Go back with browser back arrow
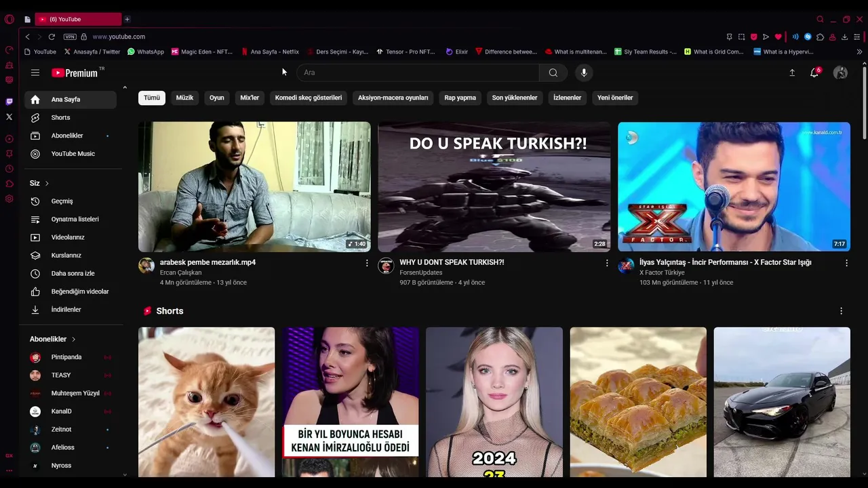The image size is (868, 488). (27, 37)
